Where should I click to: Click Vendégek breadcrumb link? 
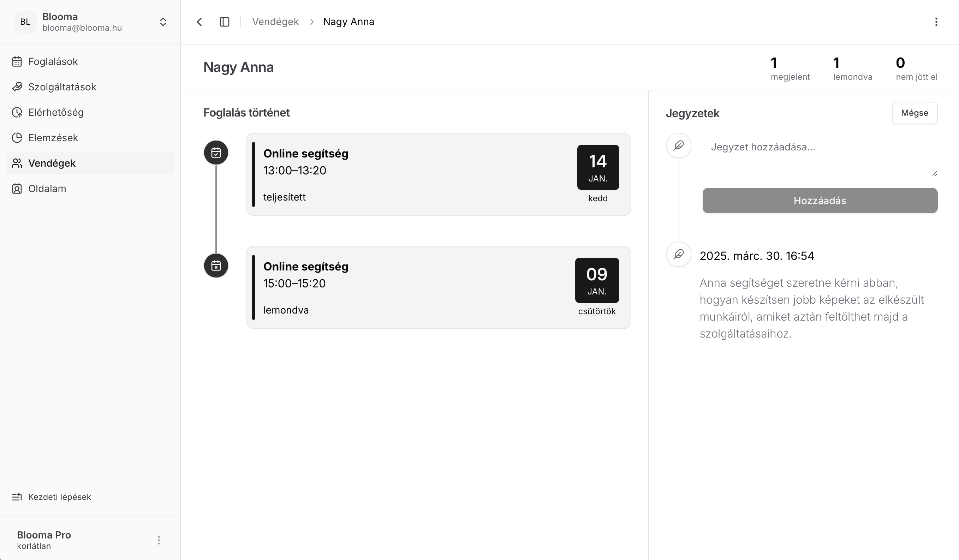click(x=275, y=22)
